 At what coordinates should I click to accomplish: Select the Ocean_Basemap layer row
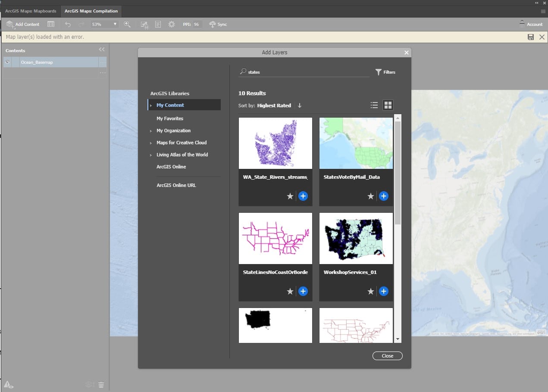[55, 62]
